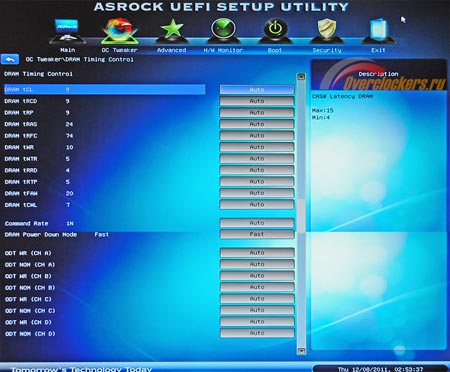Change DRAM Power Down Mode Fast selector
Image resolution: width=450 pixels, height=372 pixels.
(257, 234)
